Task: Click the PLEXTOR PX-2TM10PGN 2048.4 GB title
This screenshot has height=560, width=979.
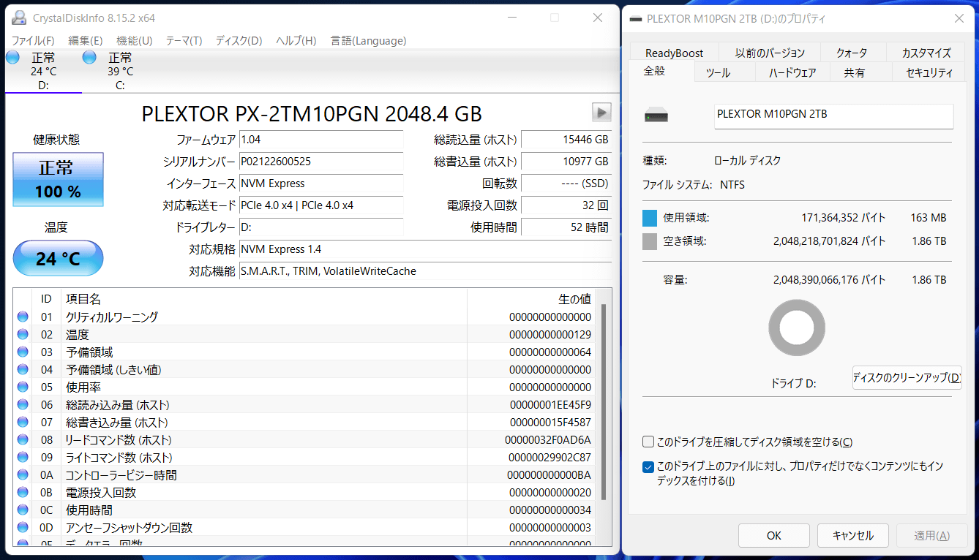Action: click(x=312, y=113)
